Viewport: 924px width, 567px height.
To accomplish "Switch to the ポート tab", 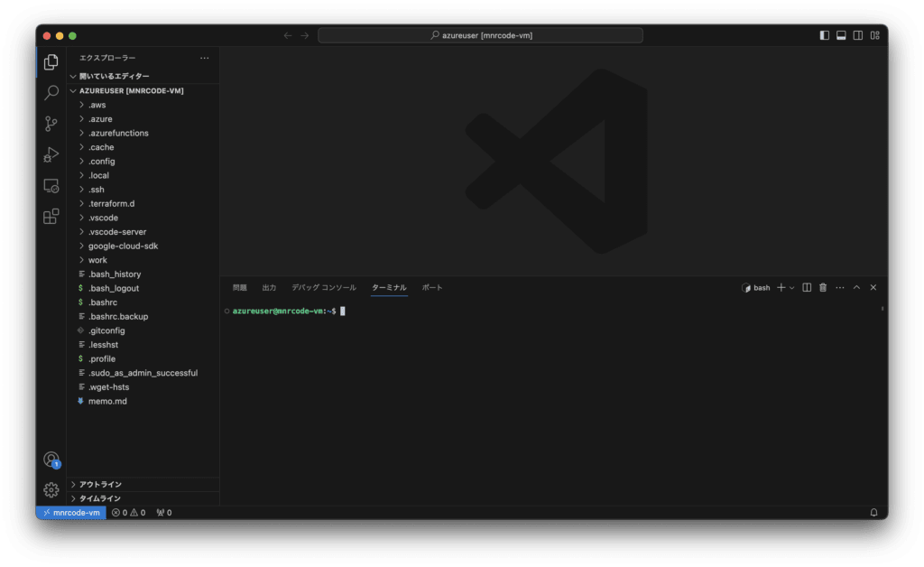I will pyautogui.click(x=432, y=288).
